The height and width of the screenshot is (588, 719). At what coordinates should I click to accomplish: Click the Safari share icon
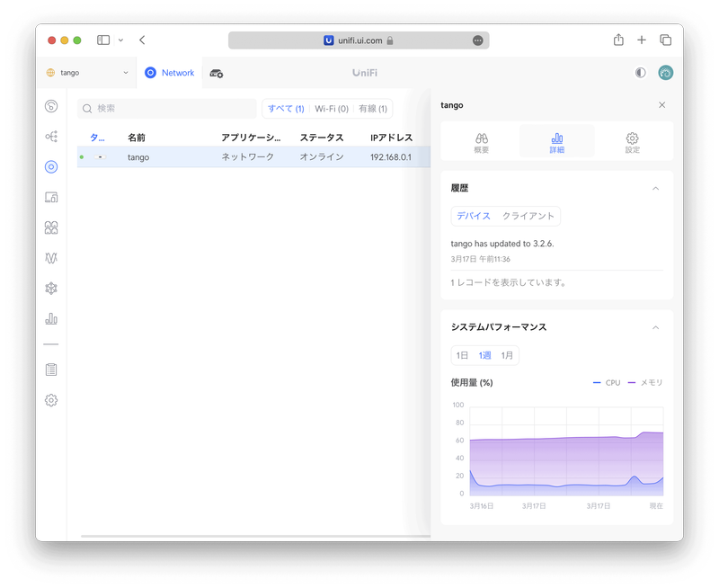click(618, 40)
